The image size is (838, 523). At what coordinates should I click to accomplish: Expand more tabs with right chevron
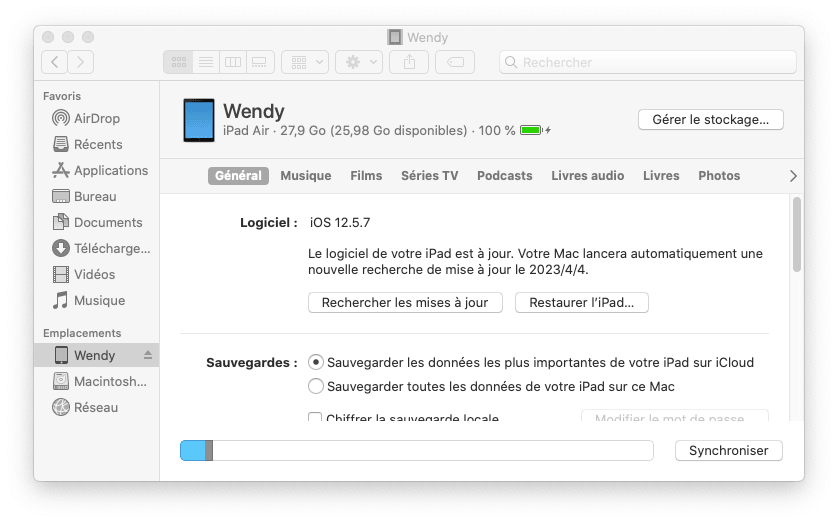pos(793,176)
